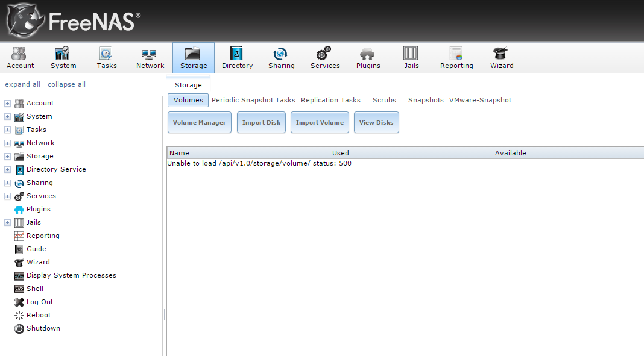Open the Periodic Snapshot Tasks tab
Viewport: 644px width, 356px height.
click(x=253, y=100)
